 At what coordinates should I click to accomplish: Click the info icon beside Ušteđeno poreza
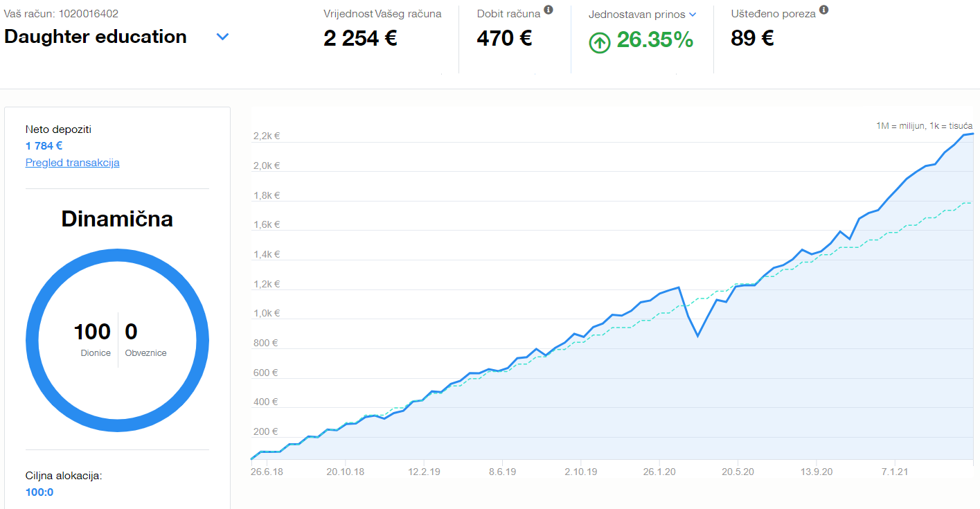point(824,10)
